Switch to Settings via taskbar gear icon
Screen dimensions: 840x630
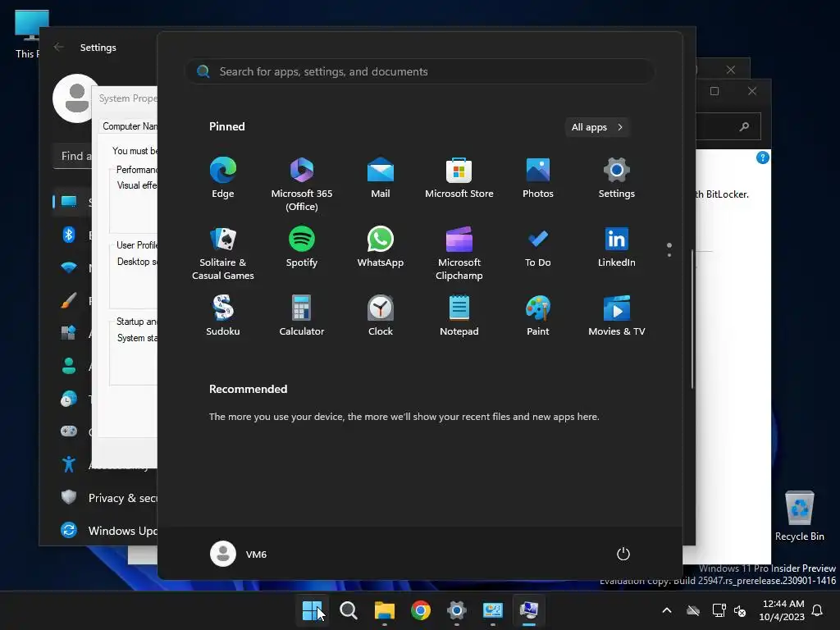pos(456,610)
